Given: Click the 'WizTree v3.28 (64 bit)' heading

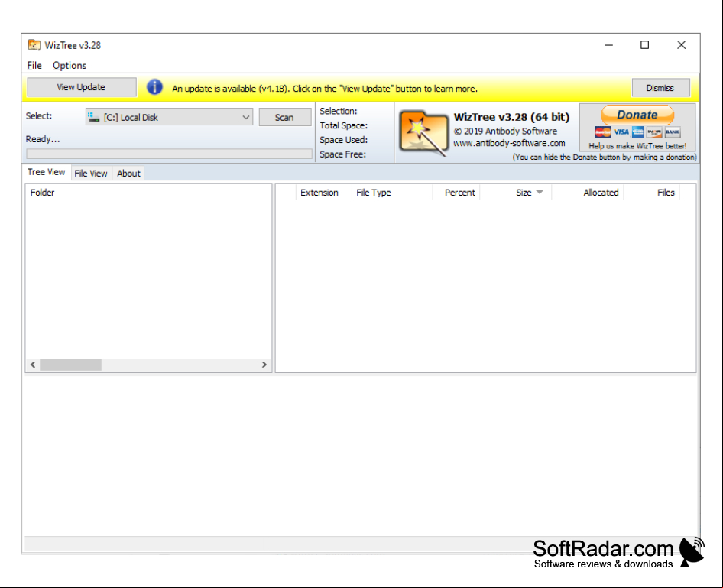Looking at the screenshot, I should coord(511,117).
